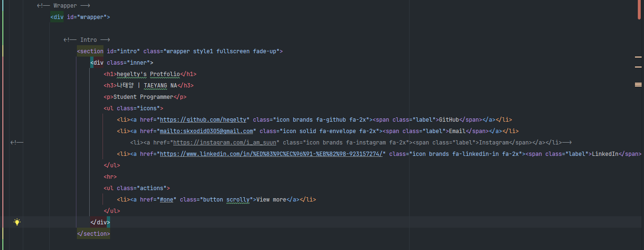Click the topmost yellow warning stripe in the scrollbar
644x250 pixels.
tap(638, 57)
